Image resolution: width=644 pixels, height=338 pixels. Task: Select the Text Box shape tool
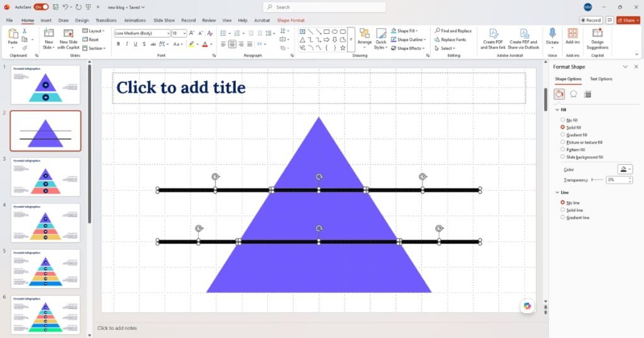click(303, 31)
